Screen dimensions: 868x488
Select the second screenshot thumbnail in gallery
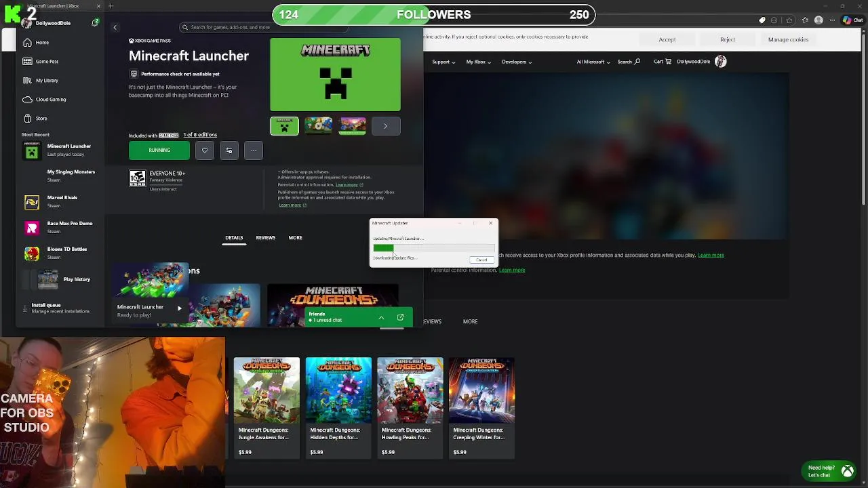click(x=318, y=126)
